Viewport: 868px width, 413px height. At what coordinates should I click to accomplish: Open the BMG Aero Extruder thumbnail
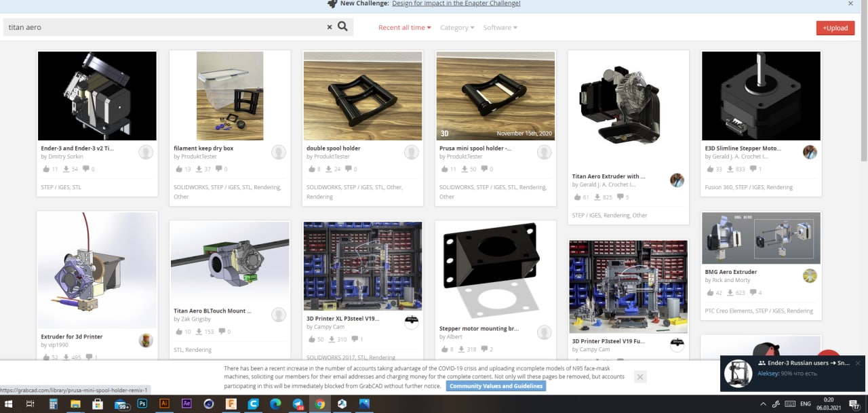tap(761, 239)
